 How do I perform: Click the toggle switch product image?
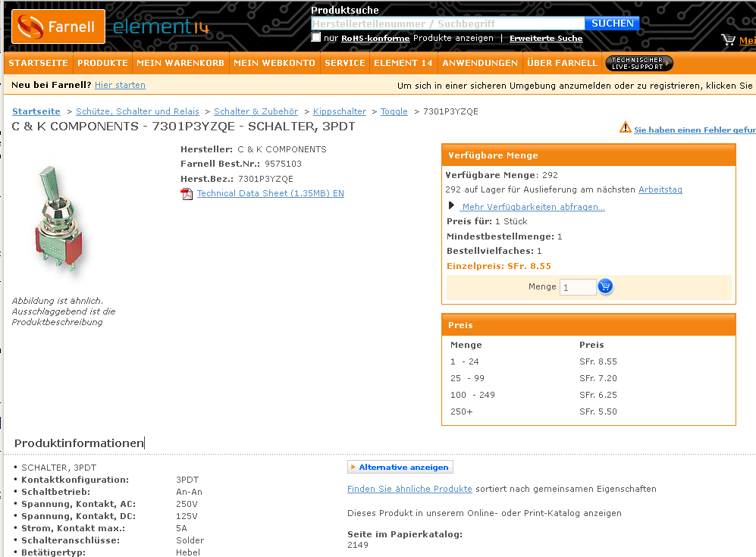(59, 221)
